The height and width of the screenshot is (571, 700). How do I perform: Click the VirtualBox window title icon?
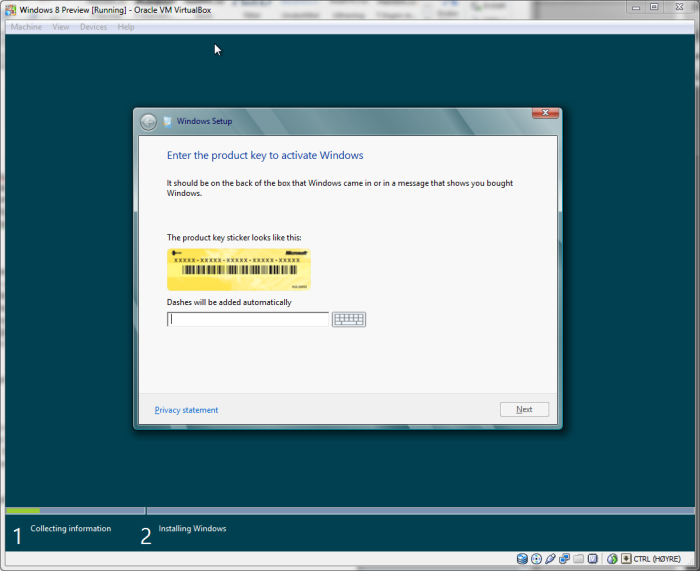coord(10,10)
